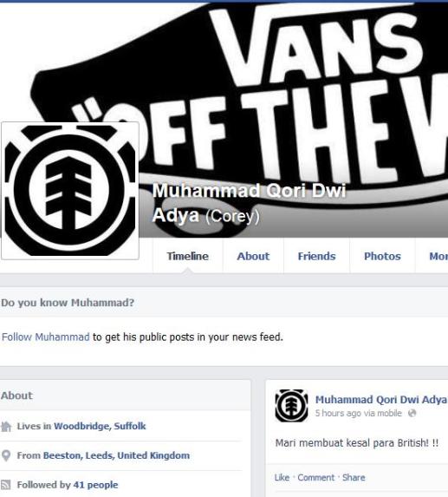Go to the Photos tab
This screenshot has width=448, height=497.
(382, 256)
